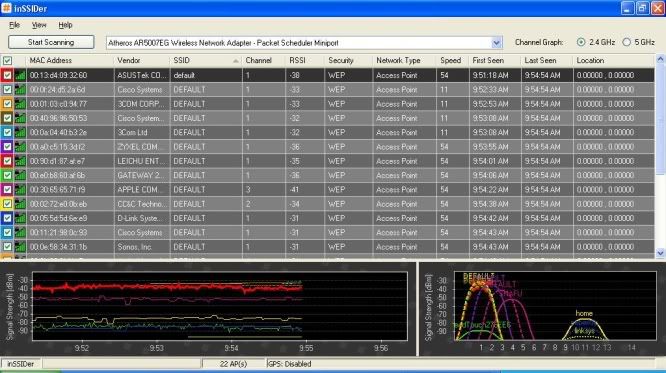Click the Start Scanning button
Viewport: 666px width, 373px height.
pos(51,42)
